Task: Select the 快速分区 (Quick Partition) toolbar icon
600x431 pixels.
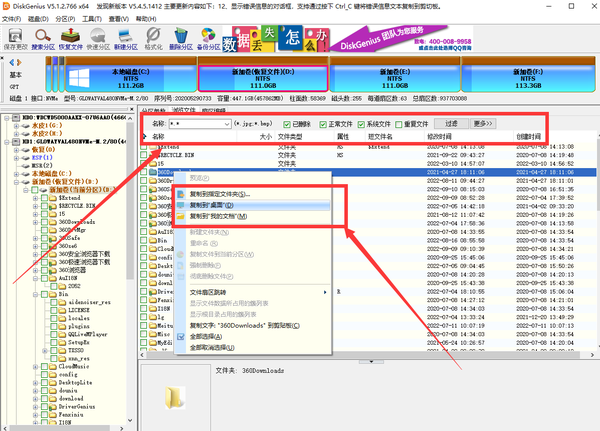Action: point(98,37)
